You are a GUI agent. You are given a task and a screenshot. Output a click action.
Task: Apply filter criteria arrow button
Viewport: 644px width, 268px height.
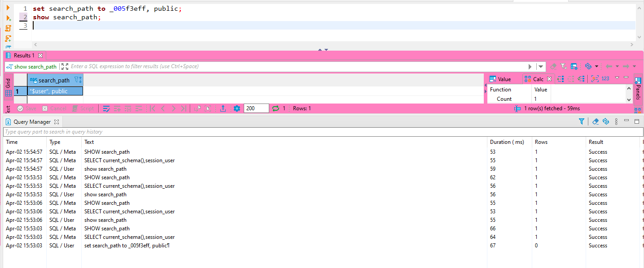click(x=530, y=66)
